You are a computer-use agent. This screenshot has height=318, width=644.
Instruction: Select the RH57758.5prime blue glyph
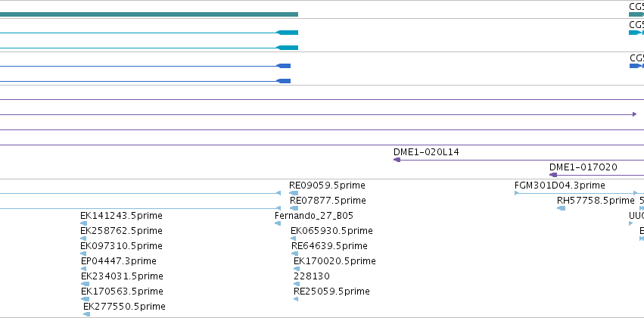click(561, 208)
